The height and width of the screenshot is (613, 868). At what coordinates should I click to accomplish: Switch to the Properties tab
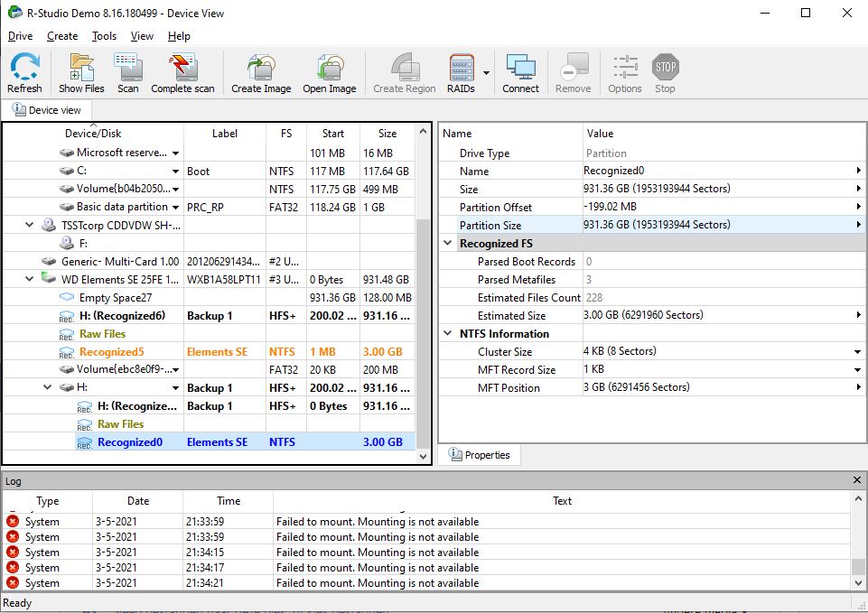(479, 455)
